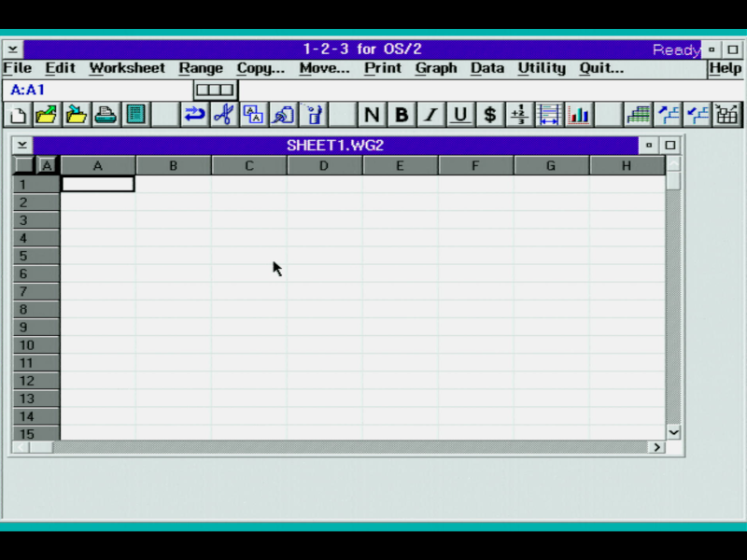Click the select-all worksheet corner button

point(24,165)
